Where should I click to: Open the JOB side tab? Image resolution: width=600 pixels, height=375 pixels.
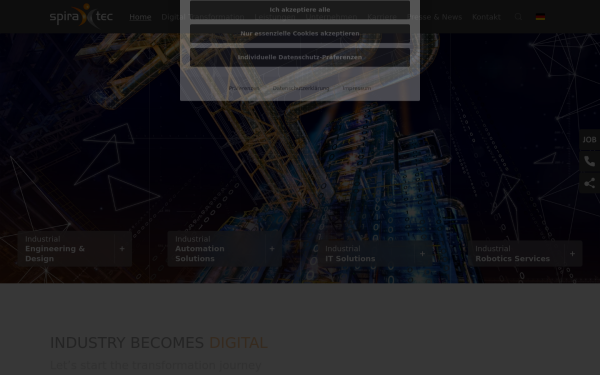click(589, 140)
